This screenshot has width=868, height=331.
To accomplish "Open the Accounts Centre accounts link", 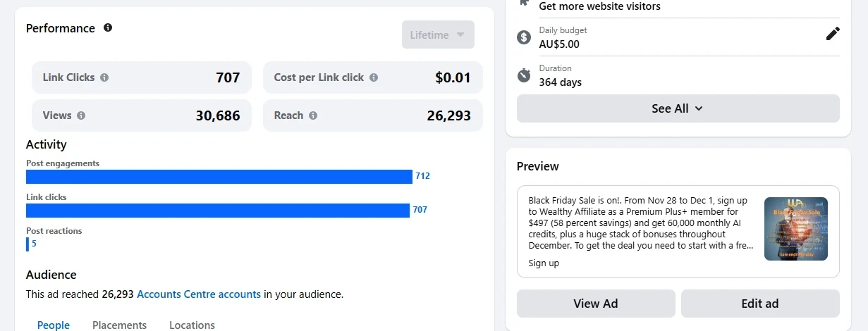I will point(199,294).
